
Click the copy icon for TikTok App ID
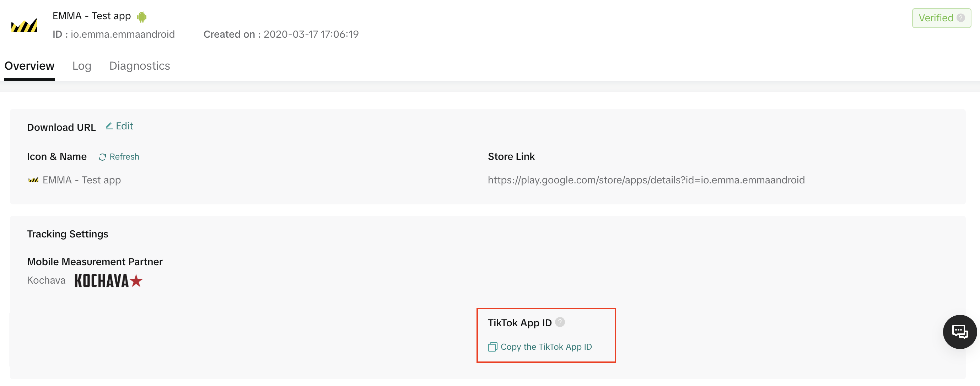click(492, 347)
